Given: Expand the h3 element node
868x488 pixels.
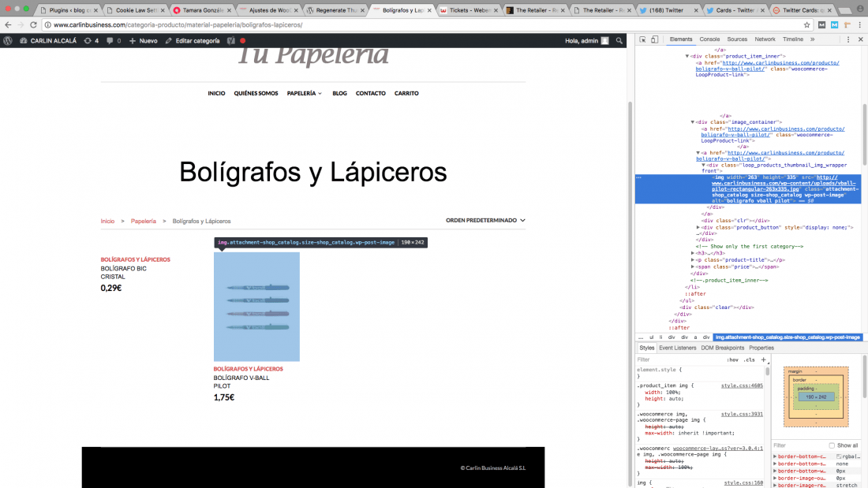Looking at the screenshot, I should pyautogui.click(x=693, y=253).
